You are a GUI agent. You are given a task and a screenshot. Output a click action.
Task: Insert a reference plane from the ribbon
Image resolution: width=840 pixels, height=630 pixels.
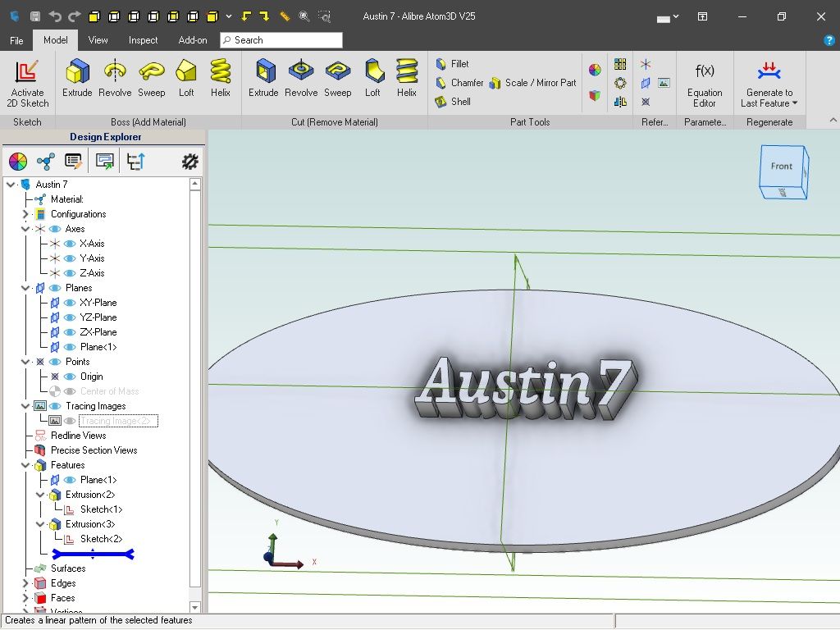click(646, 83)
